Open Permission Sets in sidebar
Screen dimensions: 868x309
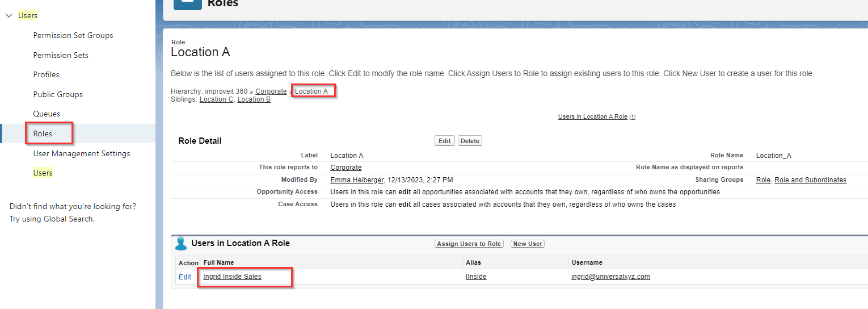coord(61,55)
